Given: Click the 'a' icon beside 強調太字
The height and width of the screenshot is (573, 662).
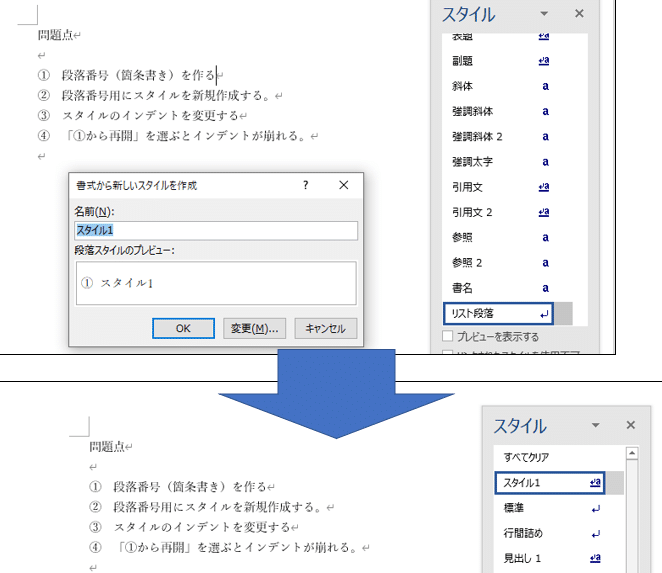Looking at the screenshot, I should (545, 162).
